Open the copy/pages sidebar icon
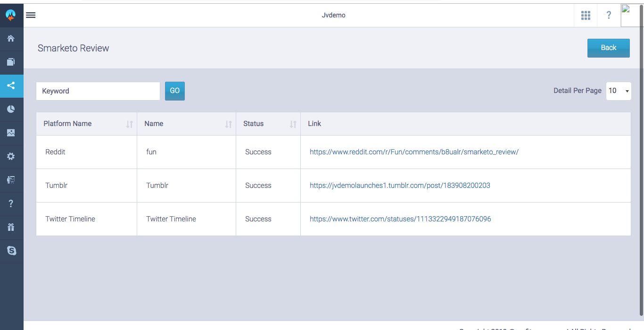Screen dimensions: 644x330 11,62
